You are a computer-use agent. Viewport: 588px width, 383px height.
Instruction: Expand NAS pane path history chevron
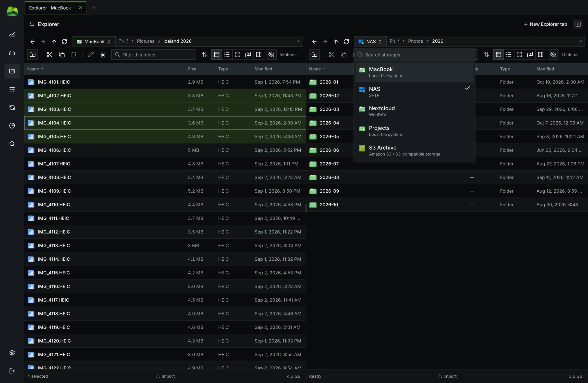click(x=580, y=41)
